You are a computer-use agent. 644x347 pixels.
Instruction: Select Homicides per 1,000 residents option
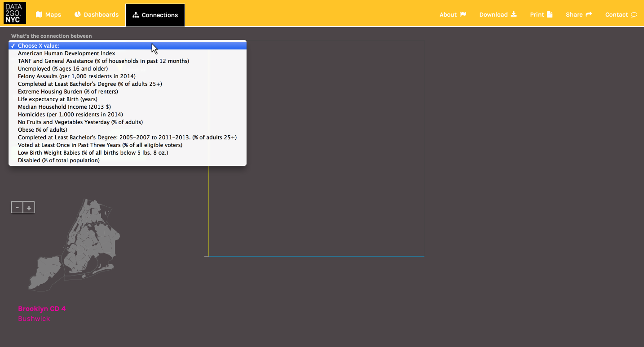[128, 115]
